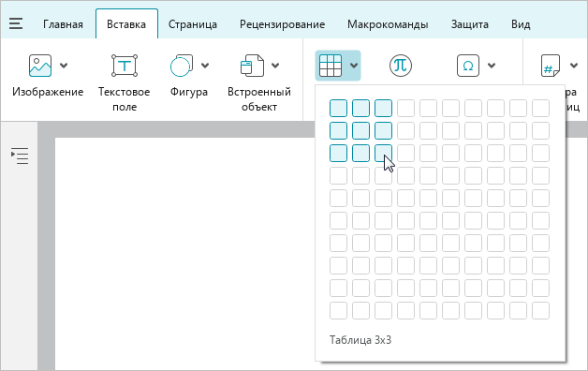
Task: Open the Макрокоманды tab
Action: [x=388, y=24]
